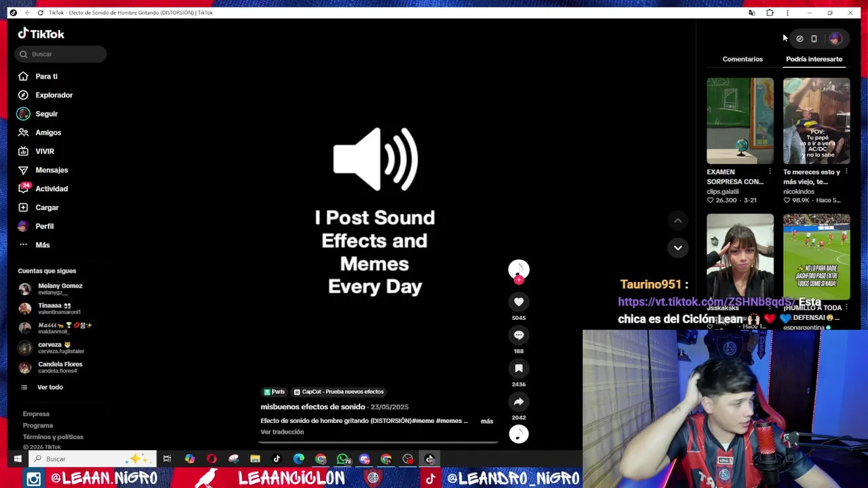This screenshot has height=488, width=868.
Task: Go back with browser back arrow
Action: 27,13
